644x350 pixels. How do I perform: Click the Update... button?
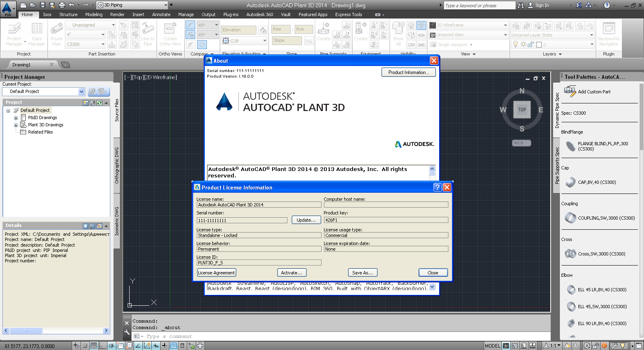click(306, 220)
